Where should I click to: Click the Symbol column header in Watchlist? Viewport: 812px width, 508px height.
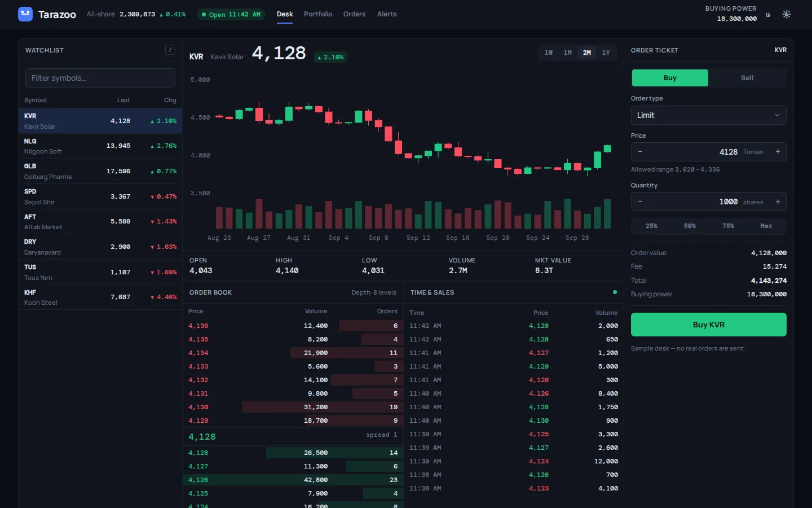click(x=36, y=100)
